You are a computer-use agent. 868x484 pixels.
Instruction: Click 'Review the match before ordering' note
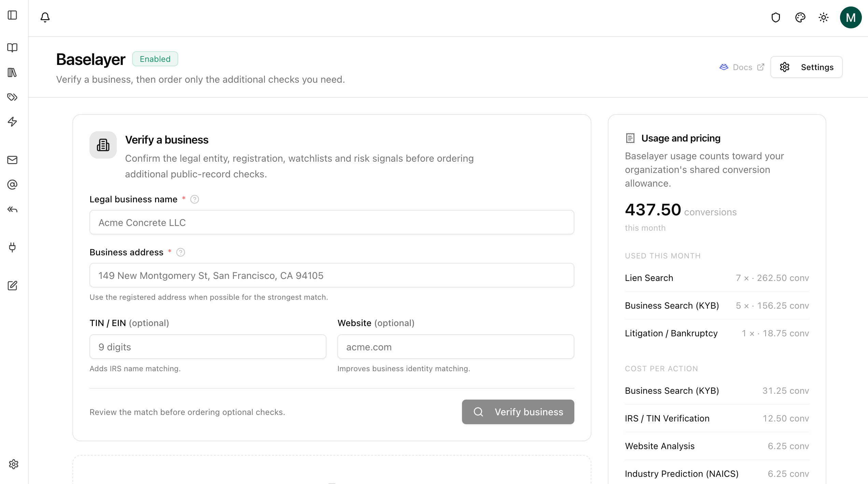[187, 412]
